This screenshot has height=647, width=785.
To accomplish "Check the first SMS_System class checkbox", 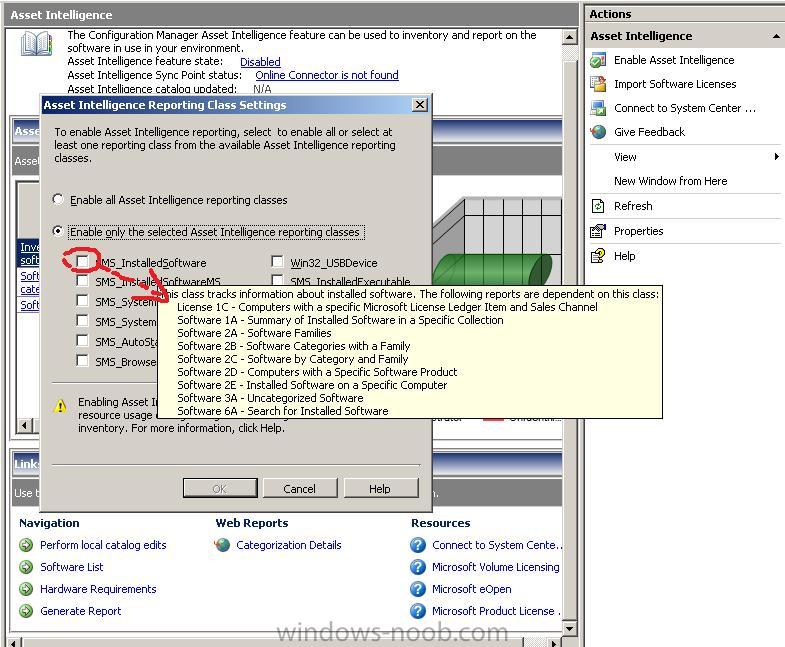I will pos(82,300).
